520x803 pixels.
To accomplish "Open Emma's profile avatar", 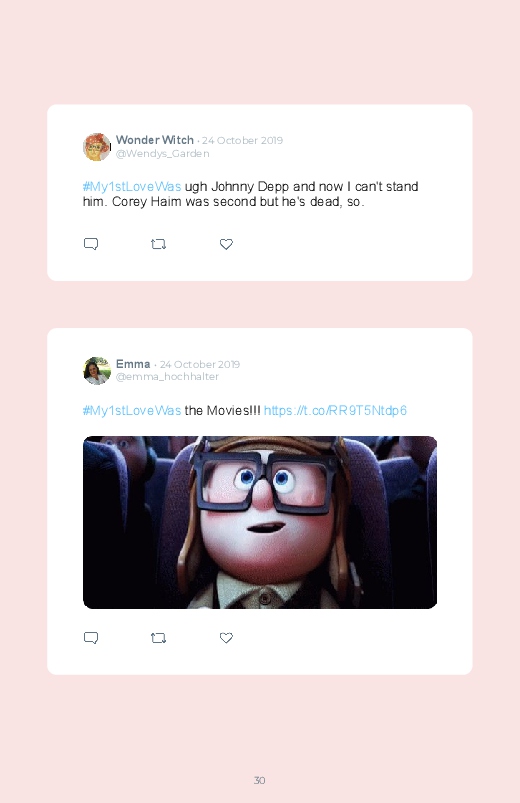I will [97, 371].
